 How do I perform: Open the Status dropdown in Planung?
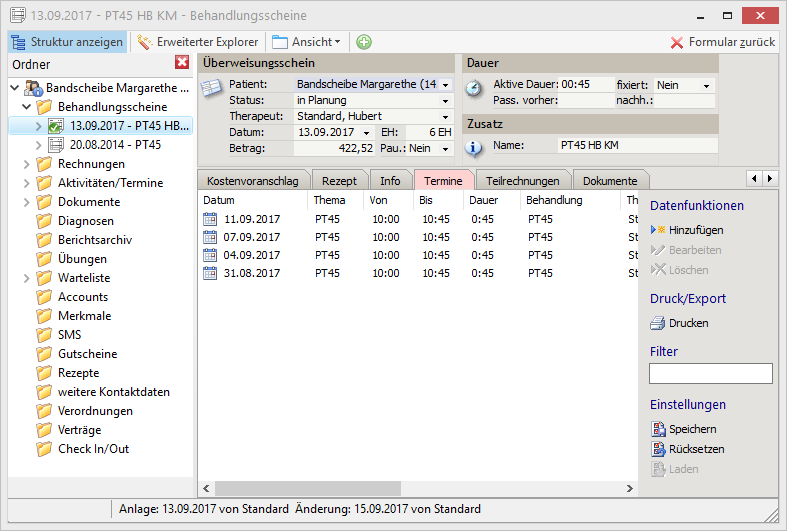446,101
